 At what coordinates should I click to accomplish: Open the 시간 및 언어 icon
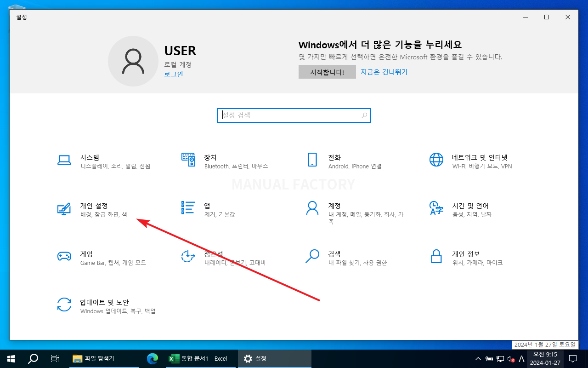[x=436, y=208]
